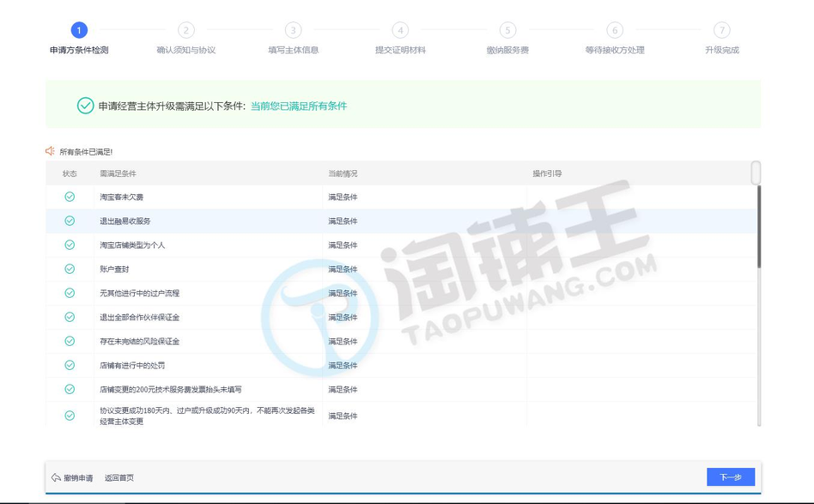This screenshot has height=504, width=814.
Task: Click the check icon beside 账户查封
Action: pos(70,269)
